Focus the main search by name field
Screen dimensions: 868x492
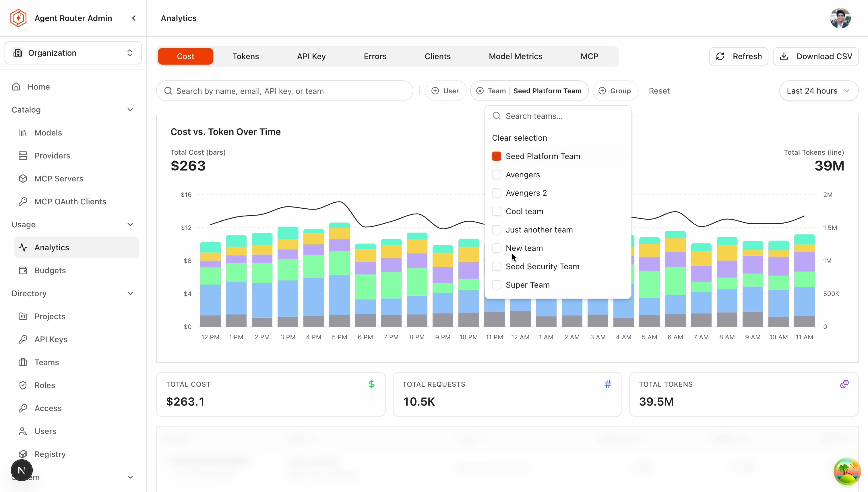point(284,91)
